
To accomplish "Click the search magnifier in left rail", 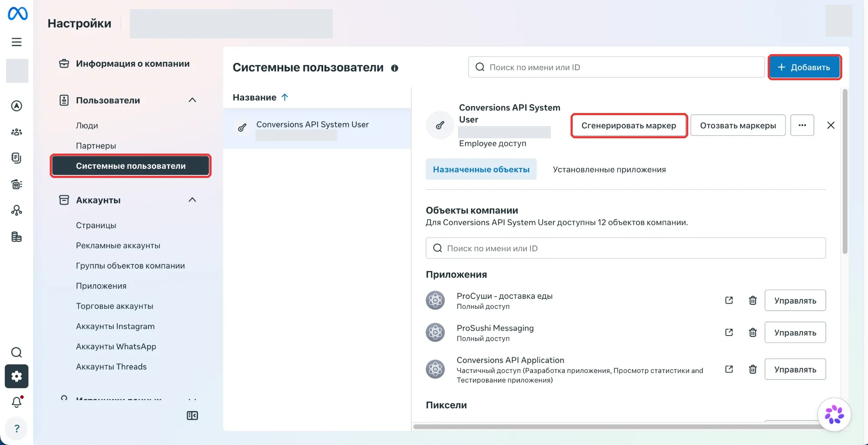I will 17,353.
